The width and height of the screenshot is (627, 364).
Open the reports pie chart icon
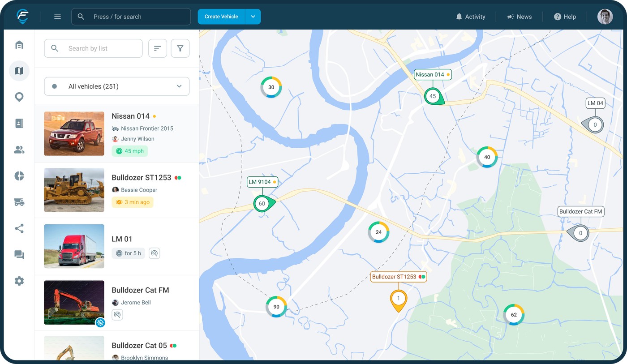click(19, 176)
